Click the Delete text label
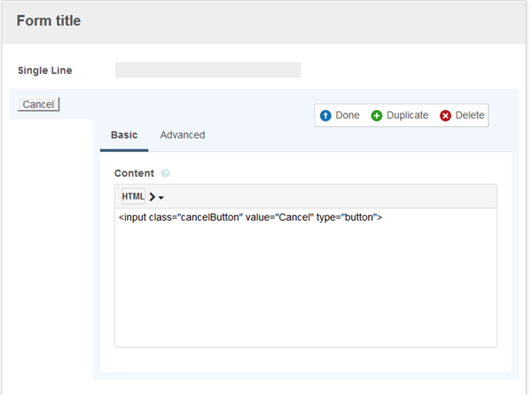This screenshot has width=532, height=395. tap(470, 116)
